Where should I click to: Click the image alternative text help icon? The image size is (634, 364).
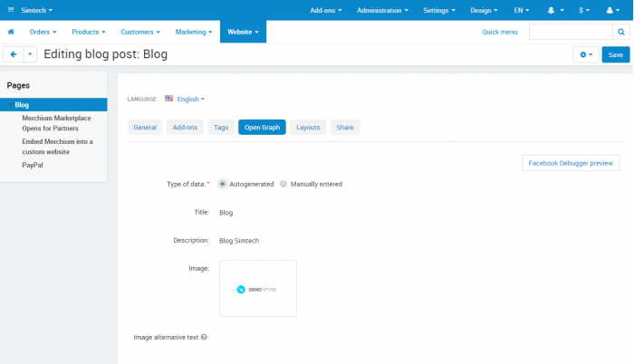pos(204,337)
